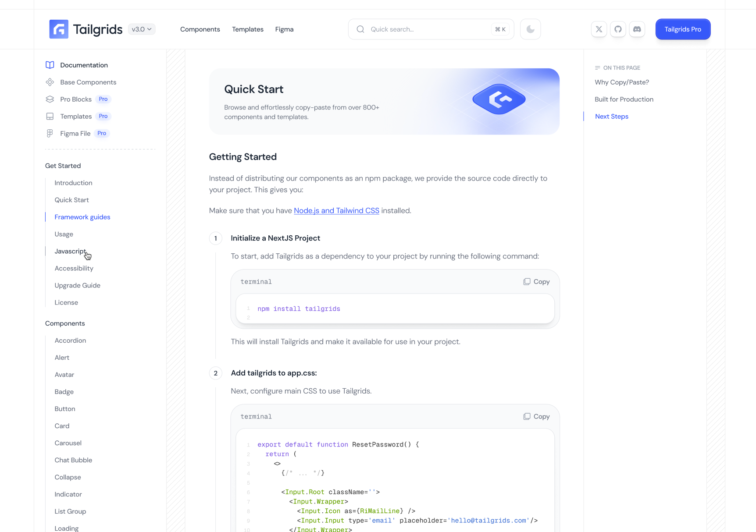Open the Alert component page

(x=62, y=358)
